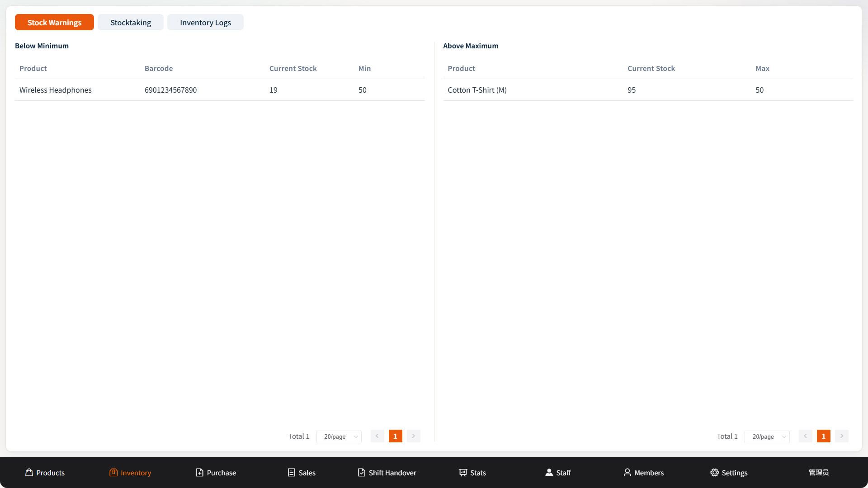Click next page arrow in Below Minimum

(x=413, y=436)
